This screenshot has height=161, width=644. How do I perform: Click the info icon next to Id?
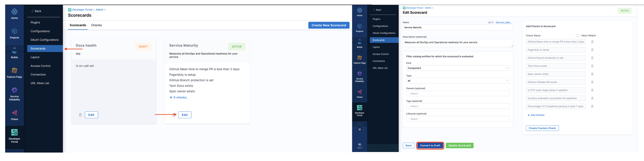point(492,22)
